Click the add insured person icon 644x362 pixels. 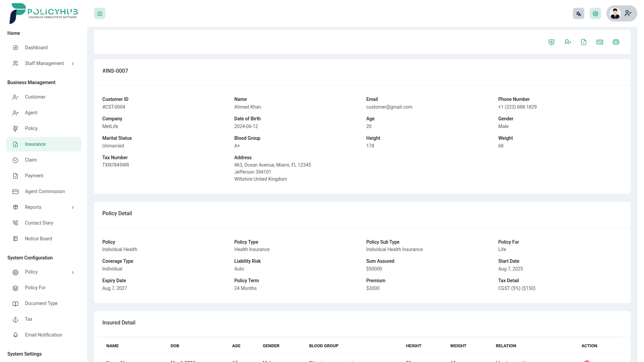pos(568,42)
